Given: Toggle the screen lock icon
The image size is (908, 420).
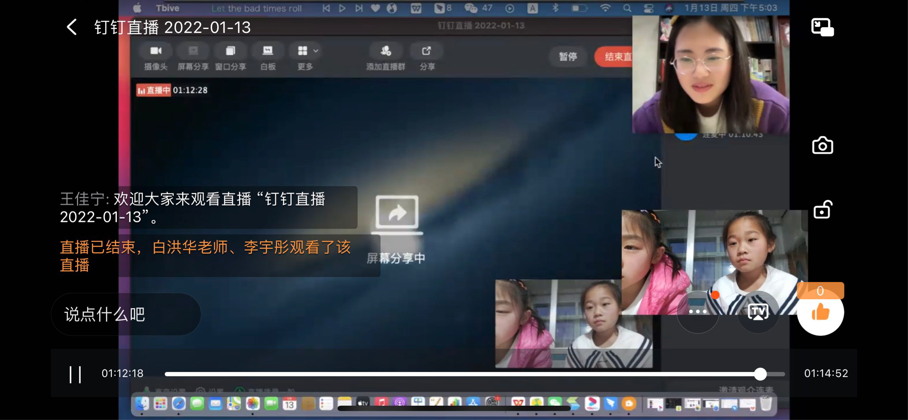Looking at the screenshot, I should coord(822,210).
